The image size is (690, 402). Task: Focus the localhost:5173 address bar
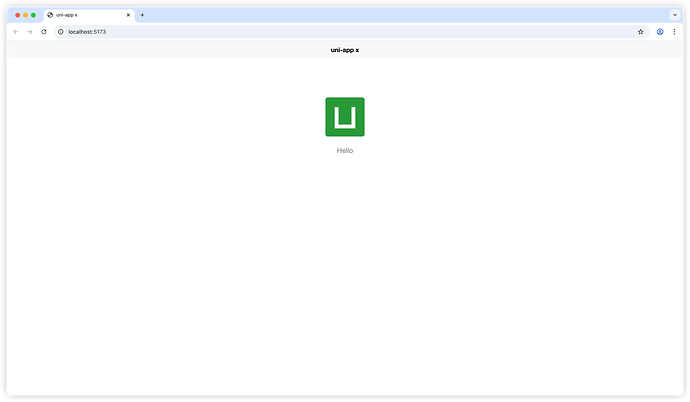(352, 32)
